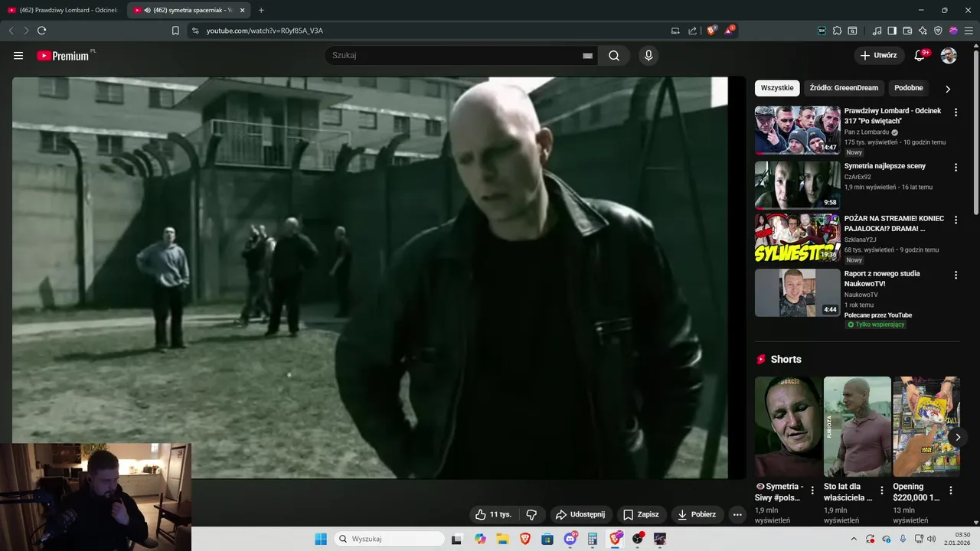Show next Shorts with right arrow
The image size is (980, 551).
coord(957,437)
